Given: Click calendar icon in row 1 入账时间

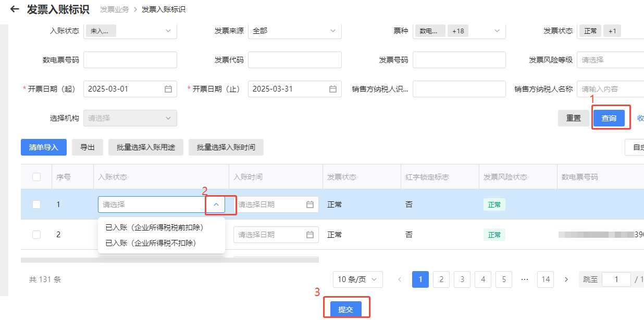Looking at the screenshot, I should [x=310, y=204].
